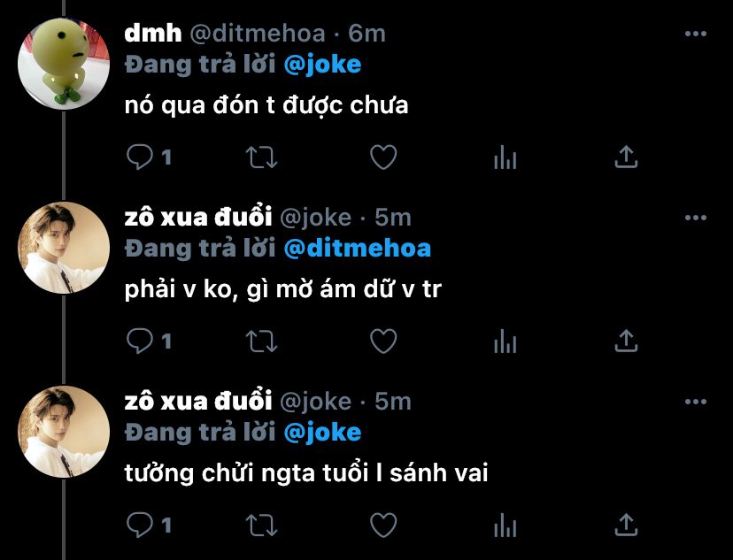Reply to "phải v ko, gì mờ ám" tweet

pos(140,341)
